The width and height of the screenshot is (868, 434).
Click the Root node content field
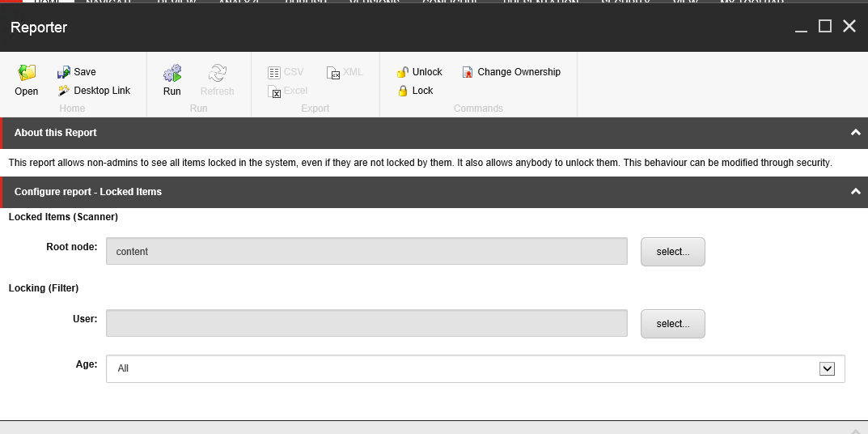pos(366,252)
